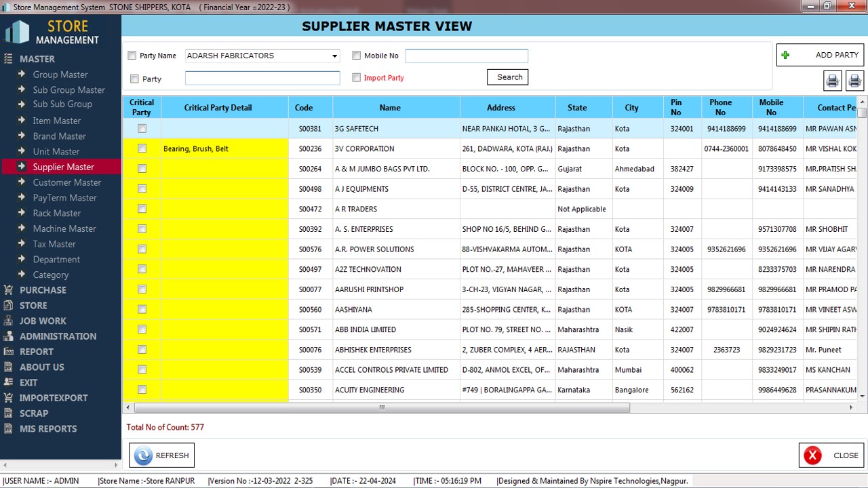Tick the Import Party checkbox
This screenshot has height=488, width=868.
[x=357, y=77]
